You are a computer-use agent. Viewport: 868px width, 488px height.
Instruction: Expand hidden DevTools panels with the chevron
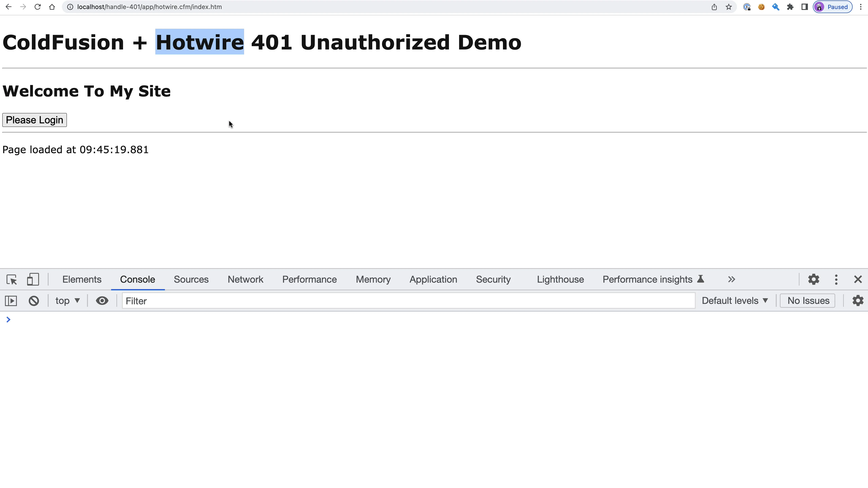point(731,279)
